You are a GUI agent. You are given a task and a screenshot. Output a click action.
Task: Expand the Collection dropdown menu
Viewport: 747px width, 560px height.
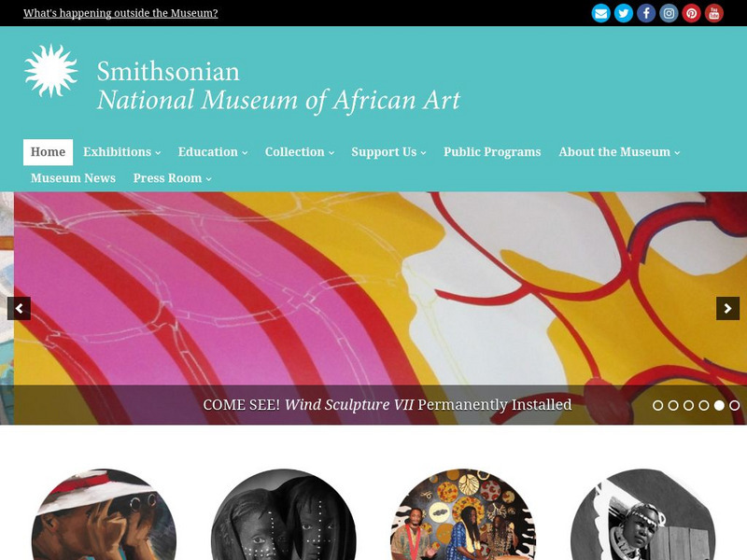click(299, 152)
